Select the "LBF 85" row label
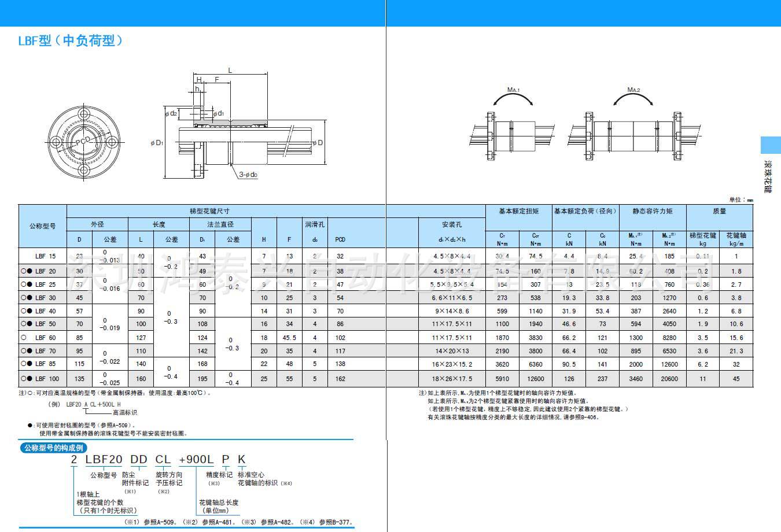 [x=46, y=364]
